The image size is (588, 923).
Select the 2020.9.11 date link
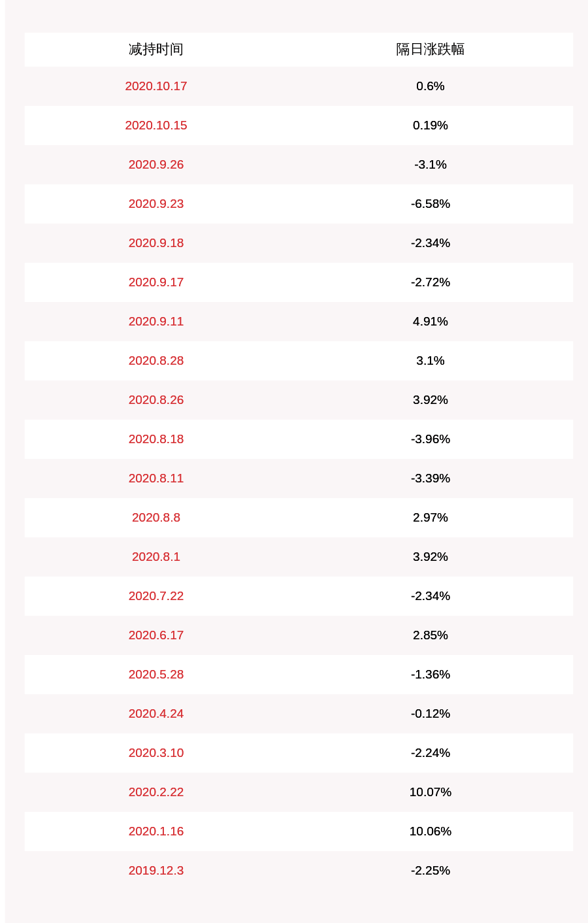pyautogui.click(x=155, y=322)
